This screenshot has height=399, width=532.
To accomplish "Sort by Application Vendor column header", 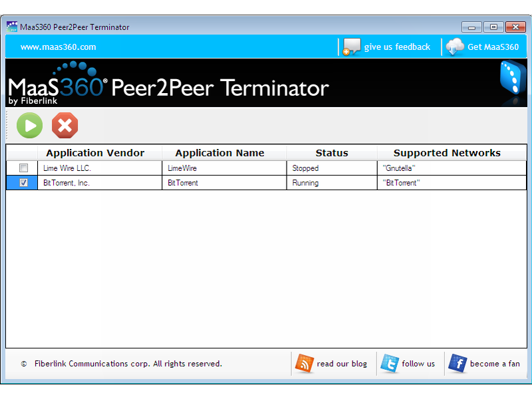I will click(99, 153).
